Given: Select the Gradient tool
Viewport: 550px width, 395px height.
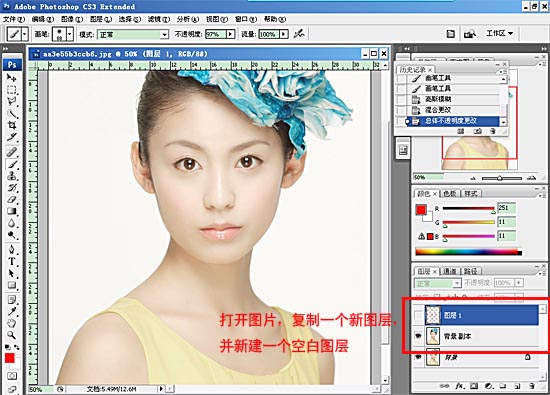Looking at the screenshot, I should [x=12, y=211].
